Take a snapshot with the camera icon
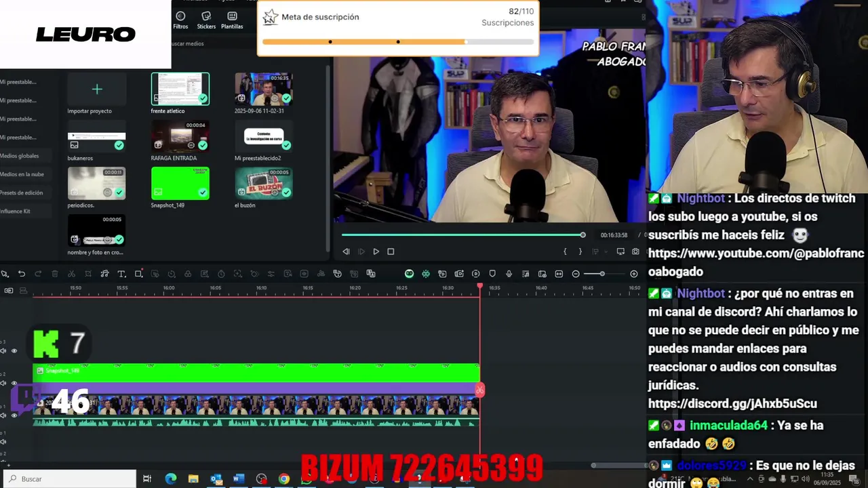Viewport: 868px width, 488px height. click(635, 251)
